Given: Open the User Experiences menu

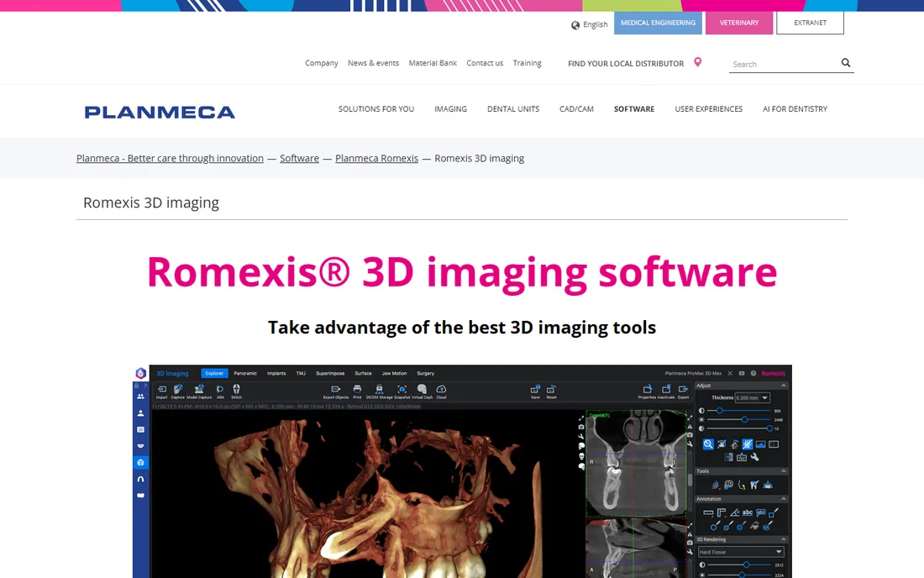Looking at the screenshot, I should pyautogui.click(x=708, y=109).
